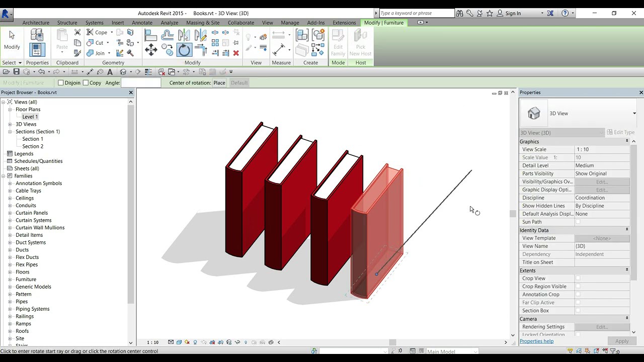
Task: Click the Undo arrow icon
Action: click(x=41, y=72)
